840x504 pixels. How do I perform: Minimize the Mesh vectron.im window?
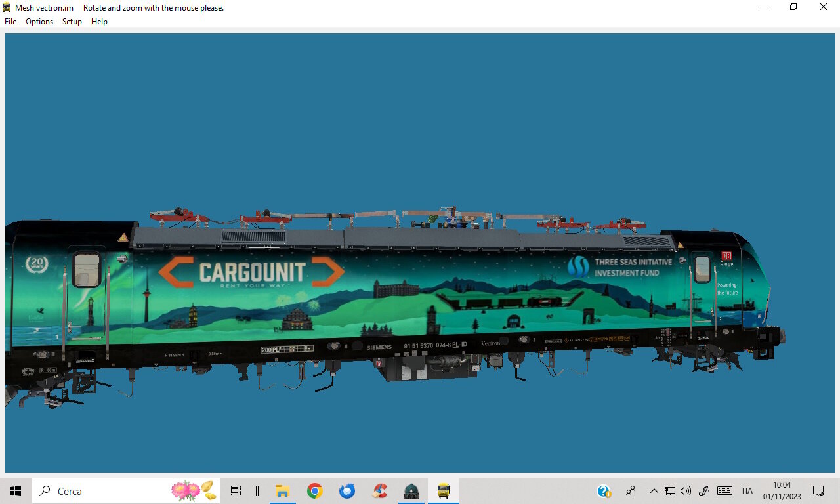click(764, 7)
